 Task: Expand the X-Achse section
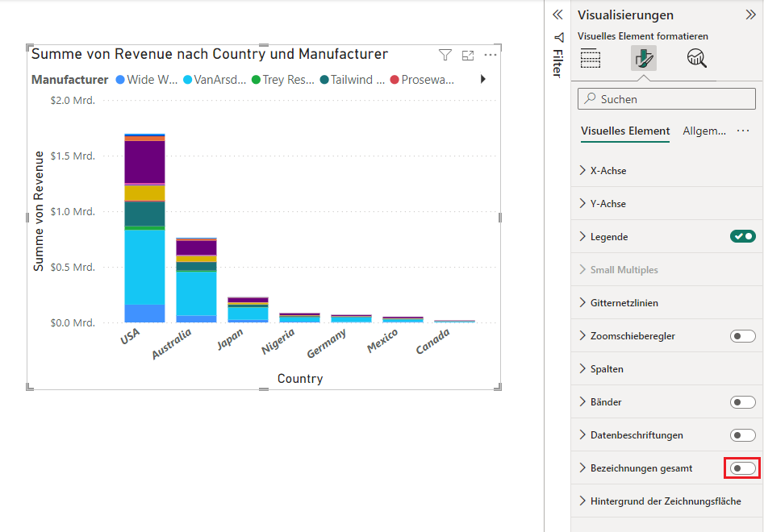coord(608,171)
